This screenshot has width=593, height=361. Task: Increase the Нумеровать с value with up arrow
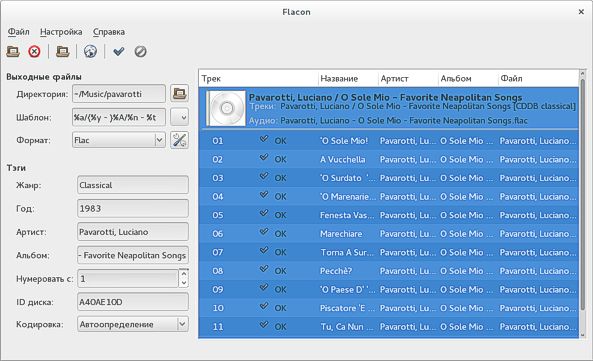pyautogui.click(x=183, y=274)
